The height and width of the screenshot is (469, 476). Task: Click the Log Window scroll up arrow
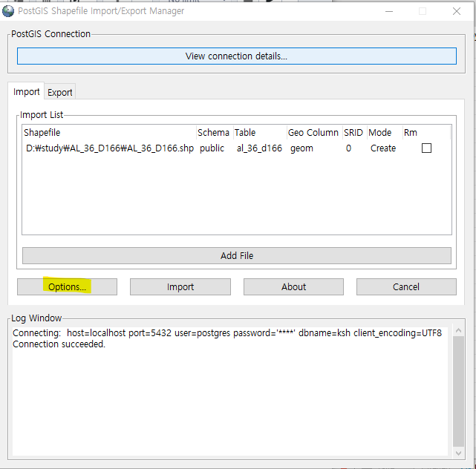tap(458, 330)
